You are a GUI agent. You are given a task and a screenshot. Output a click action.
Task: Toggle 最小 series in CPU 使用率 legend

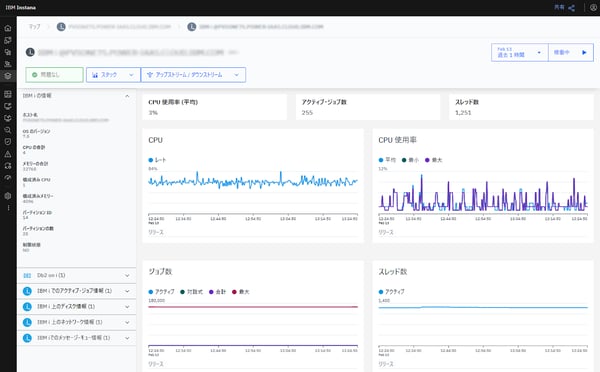tap(410, 160)
